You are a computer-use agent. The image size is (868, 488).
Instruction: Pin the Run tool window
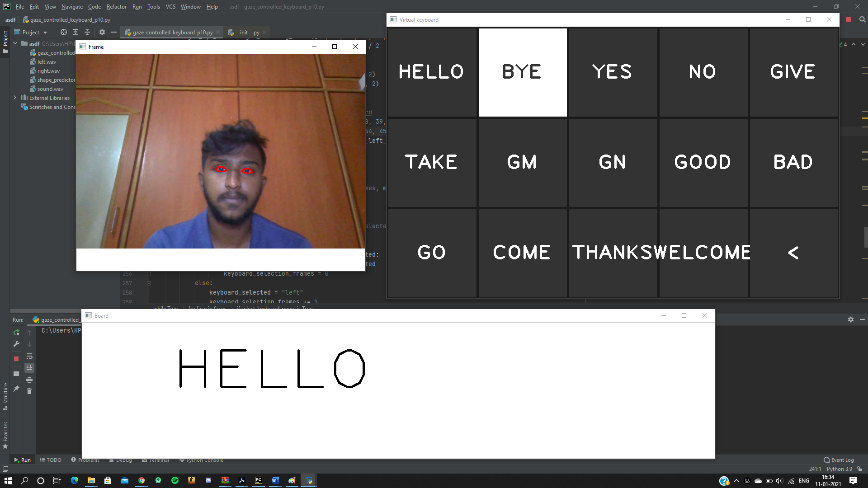click(x=16, y=388)
